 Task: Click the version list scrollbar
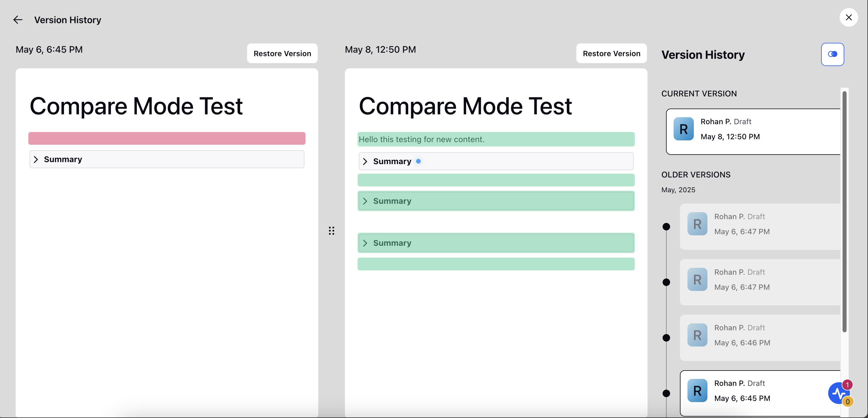[844, 212]
